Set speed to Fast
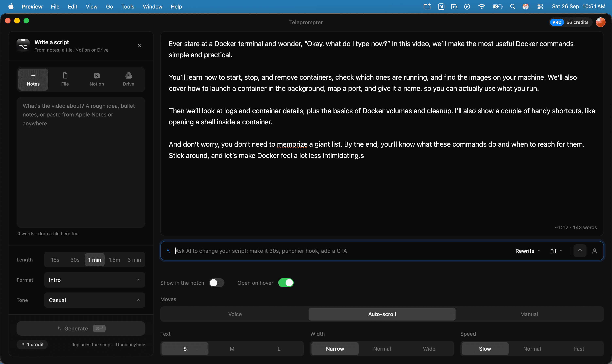Image resolution: width=612 pixels, height=364 pixels. pyautogui.click(x=579, y=349)
